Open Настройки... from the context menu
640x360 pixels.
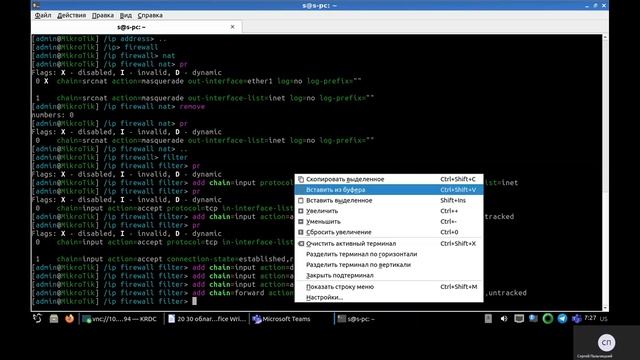[x=389, y=298]
